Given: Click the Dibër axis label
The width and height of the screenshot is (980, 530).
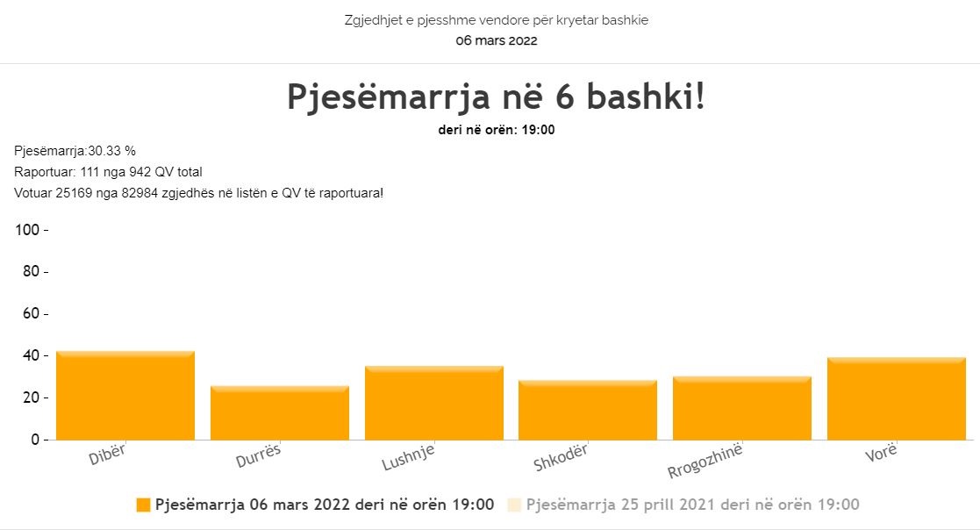Looking at the screenshot, I should click(x=108, y=455).
